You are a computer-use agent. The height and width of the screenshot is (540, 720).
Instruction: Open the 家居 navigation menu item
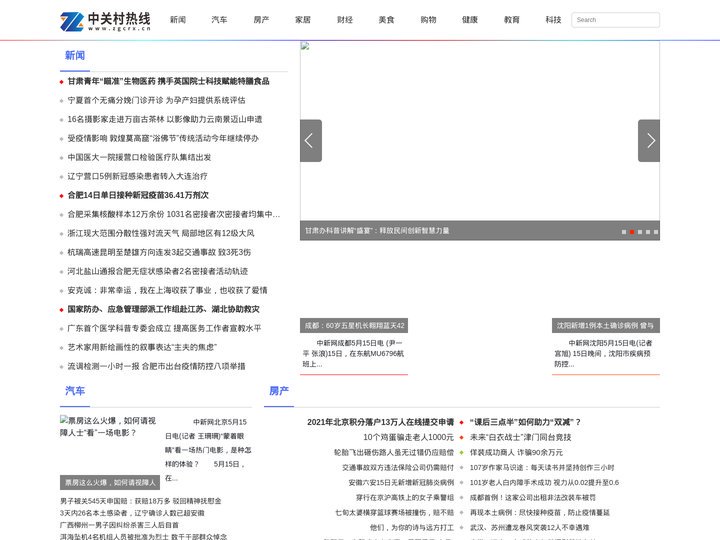tap(303, 20)
